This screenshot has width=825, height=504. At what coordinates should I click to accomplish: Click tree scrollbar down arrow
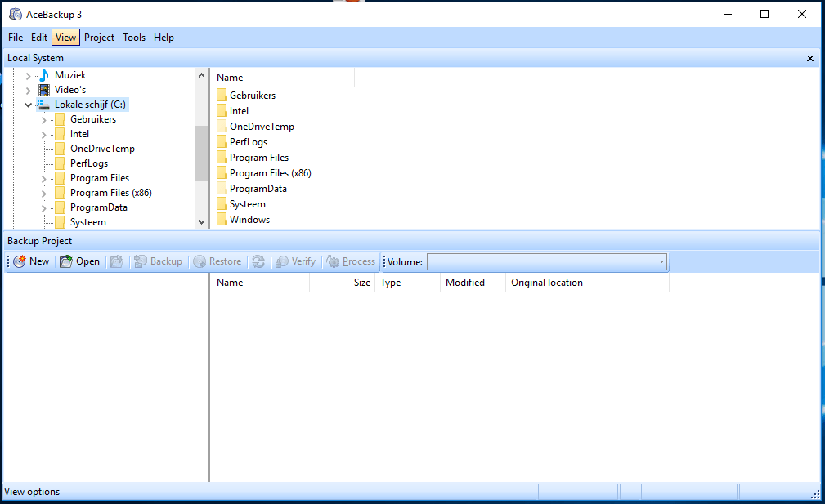(201, 222)
